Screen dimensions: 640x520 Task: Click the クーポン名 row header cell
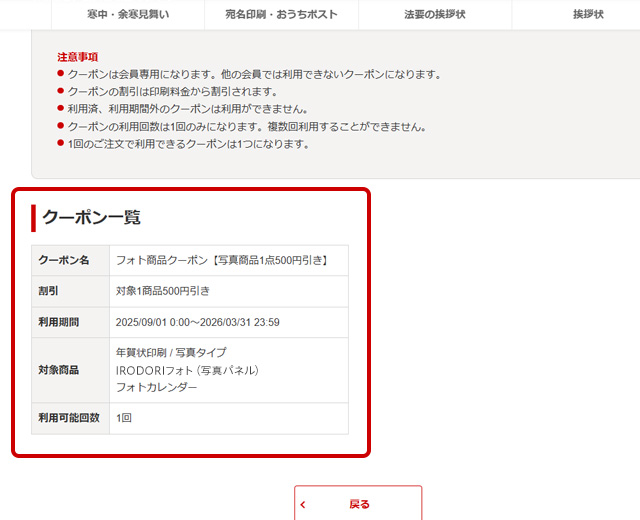(70, 260)
